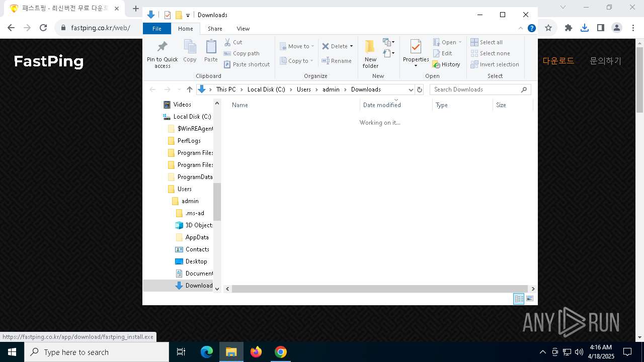
Task: Click 문의하기 link on FastPing site
Action: tap(605, 61)
